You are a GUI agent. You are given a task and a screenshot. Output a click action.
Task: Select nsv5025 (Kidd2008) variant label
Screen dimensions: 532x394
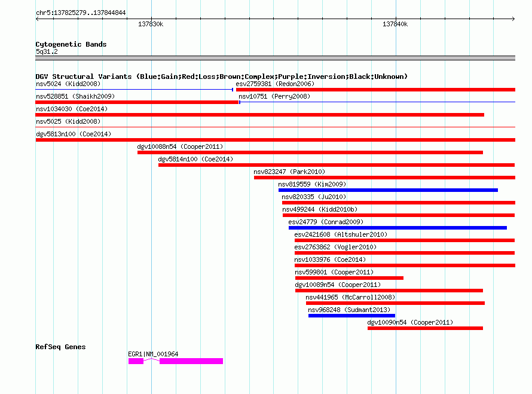[68, 121]
